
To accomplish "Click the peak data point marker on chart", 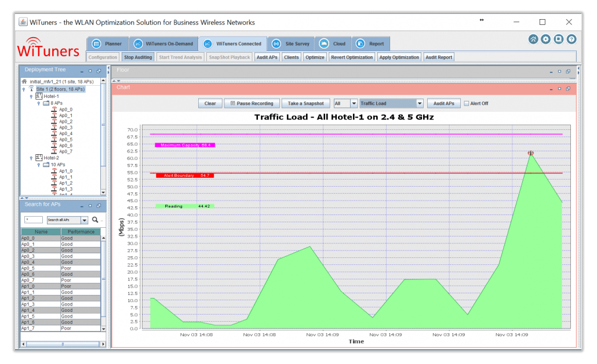I will click(x=530, y=153).
